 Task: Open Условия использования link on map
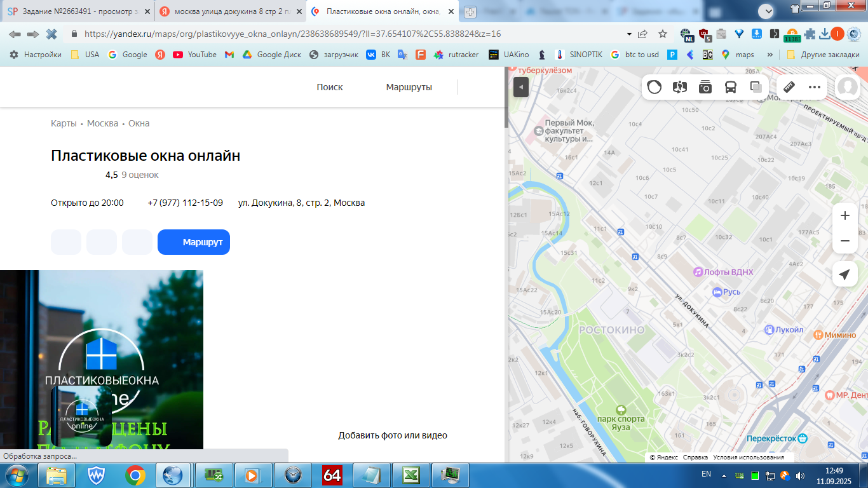click(749, 457)
